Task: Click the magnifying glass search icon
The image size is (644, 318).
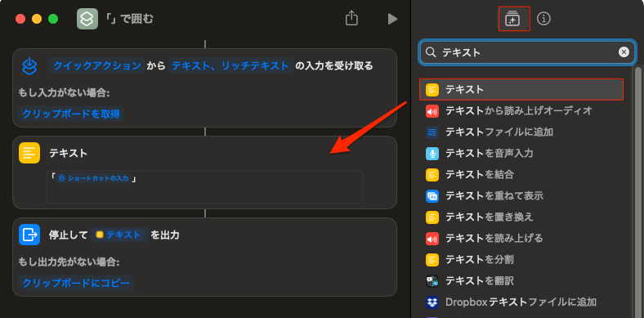Action: 431,52
